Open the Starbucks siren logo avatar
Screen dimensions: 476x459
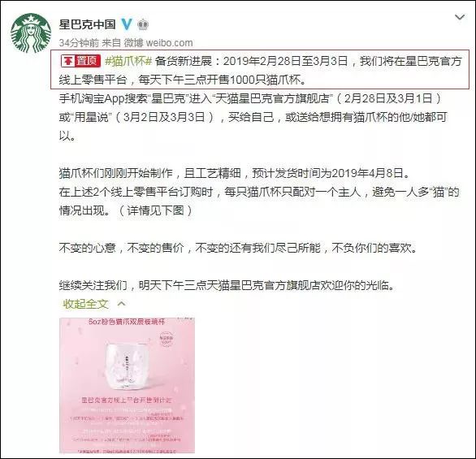pos(31,33)
